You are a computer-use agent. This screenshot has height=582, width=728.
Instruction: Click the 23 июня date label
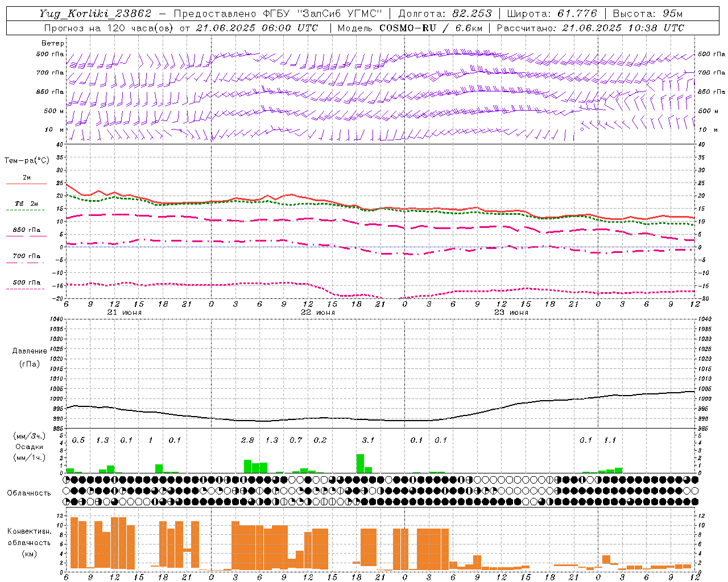tap(511, 313)
